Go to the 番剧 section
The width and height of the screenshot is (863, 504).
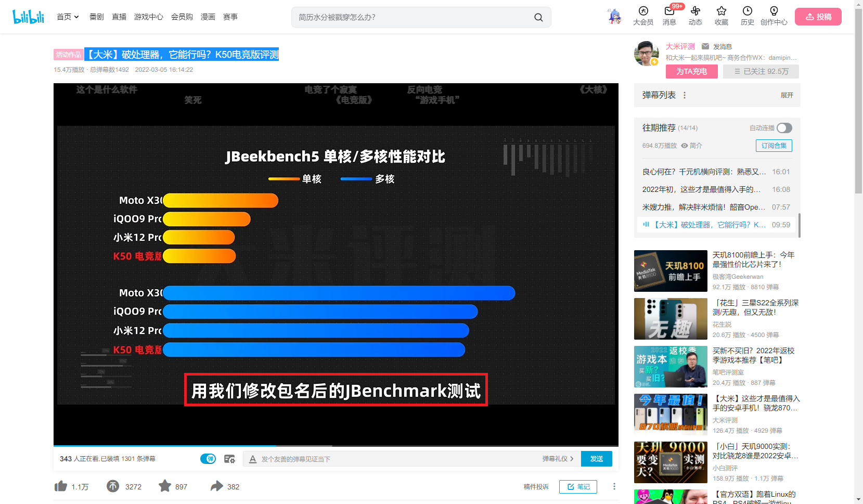coord(97,17)
